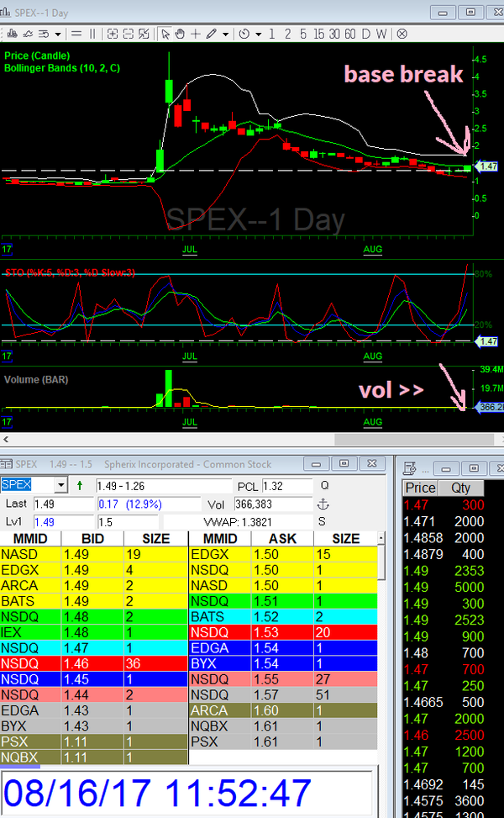Image resolution: width=504 pixels, height=818 pixels.
Task: Click the chart type icon at toolbar start
Action: (x=10, y=34)
